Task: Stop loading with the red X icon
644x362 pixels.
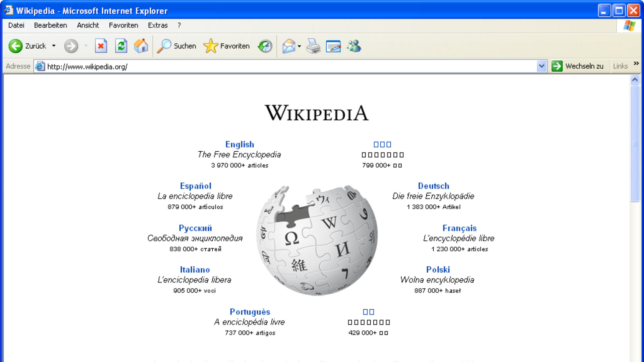Action: [x=101, y=46]
